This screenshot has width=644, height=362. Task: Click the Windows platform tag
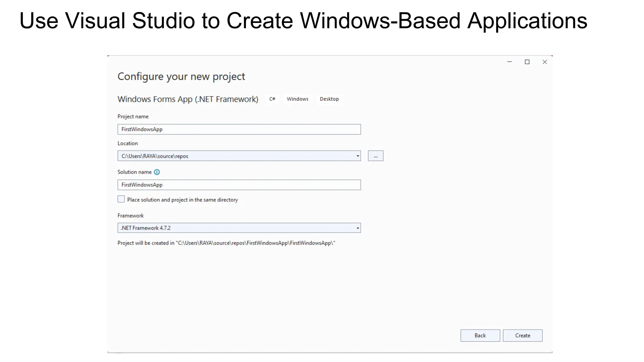[x=297, y=99]
